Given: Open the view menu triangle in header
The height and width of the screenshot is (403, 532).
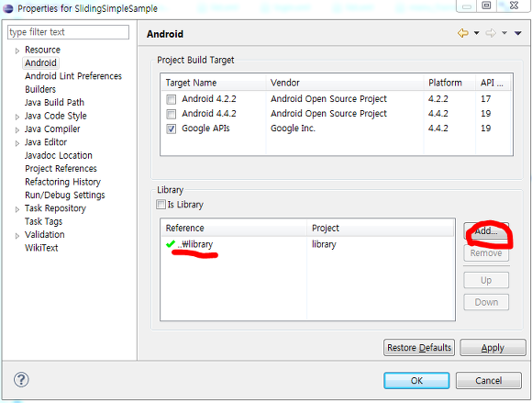Looking at the screenshot, I should [x=517, y=33].
